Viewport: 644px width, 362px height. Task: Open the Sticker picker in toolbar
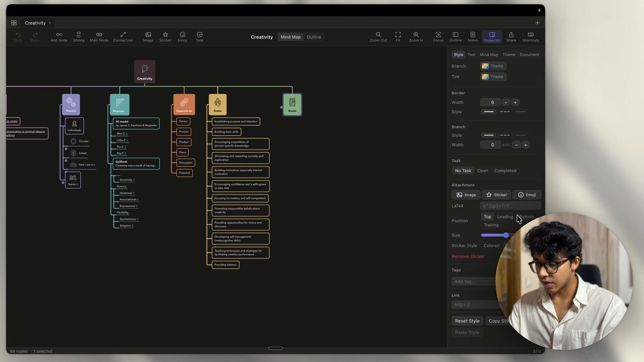pyautogui.click(x=165, y=37)
